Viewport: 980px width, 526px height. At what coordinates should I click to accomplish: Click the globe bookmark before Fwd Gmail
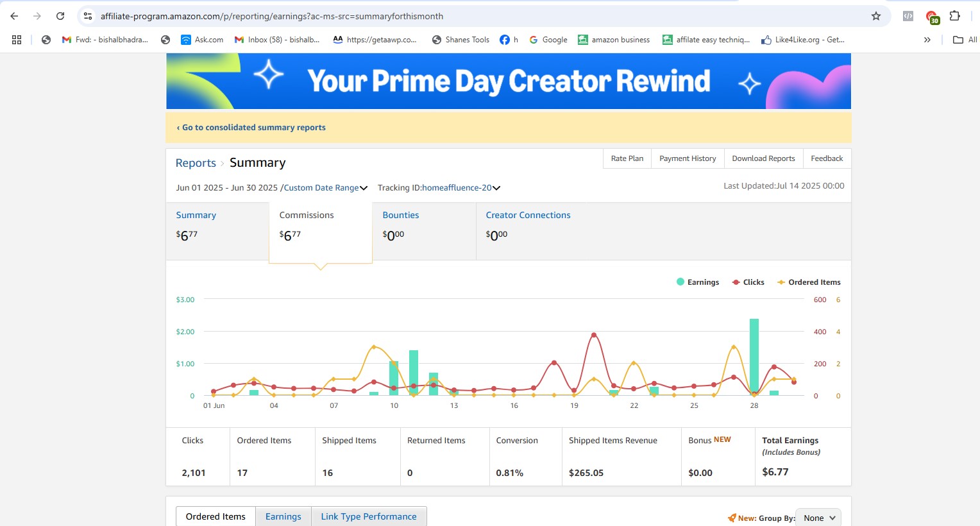tap(46, 40)
